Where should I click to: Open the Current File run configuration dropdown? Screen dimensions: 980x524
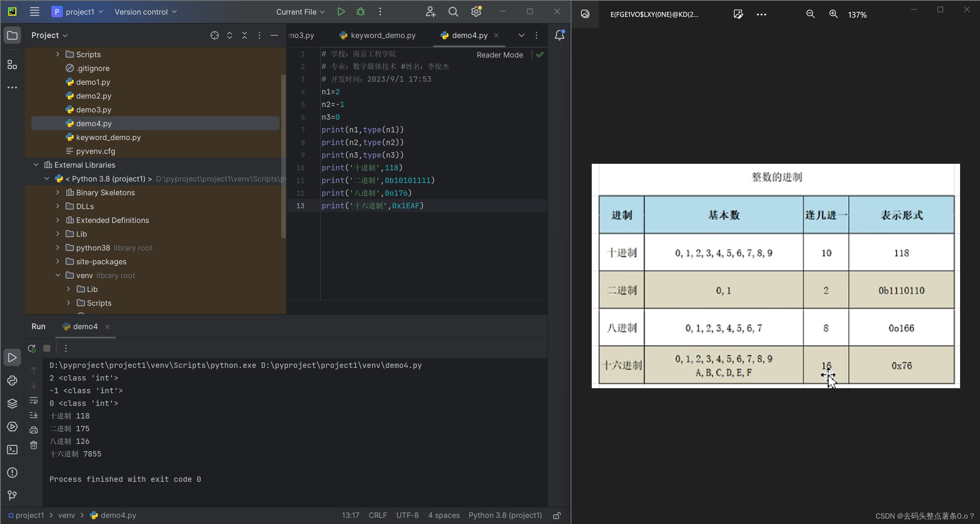300,12
